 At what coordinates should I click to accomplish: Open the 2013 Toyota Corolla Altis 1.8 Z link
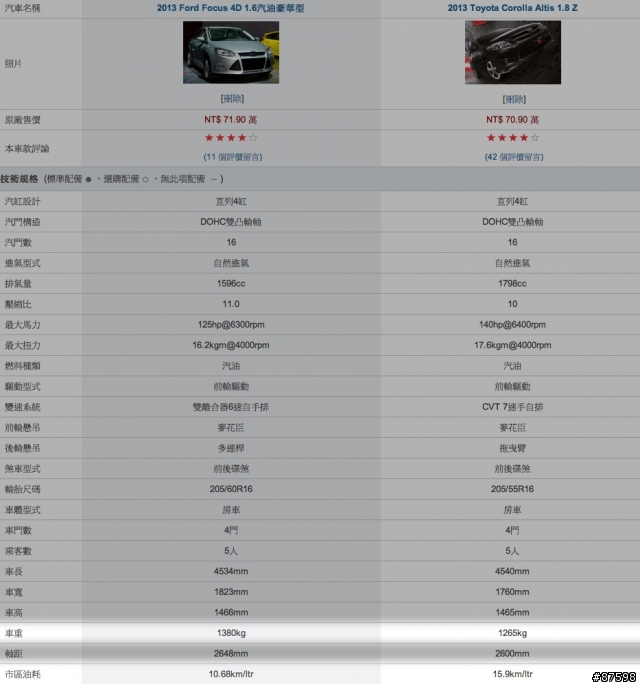click(x=512, y=8)
